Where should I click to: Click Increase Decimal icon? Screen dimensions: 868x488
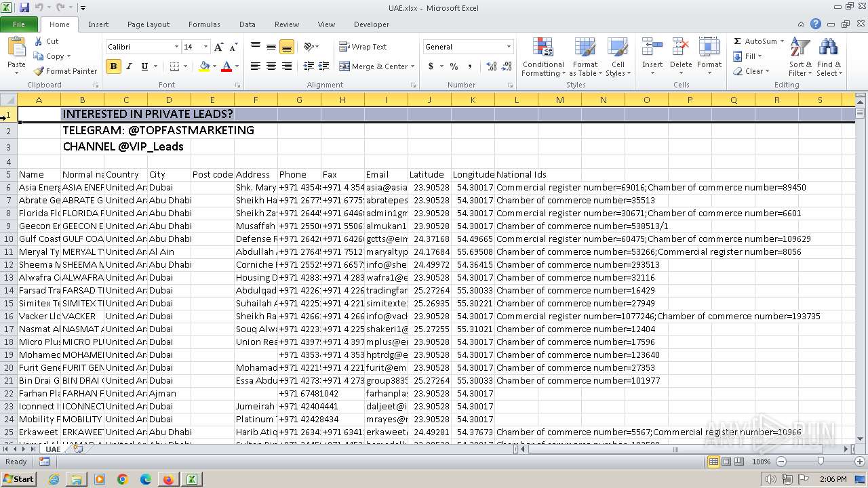[491, 66]
